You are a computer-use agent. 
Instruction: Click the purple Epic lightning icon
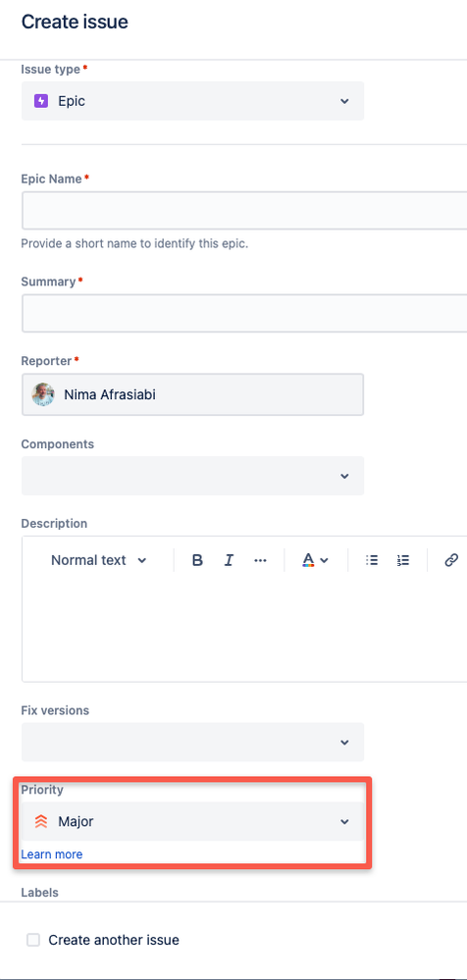41,101
